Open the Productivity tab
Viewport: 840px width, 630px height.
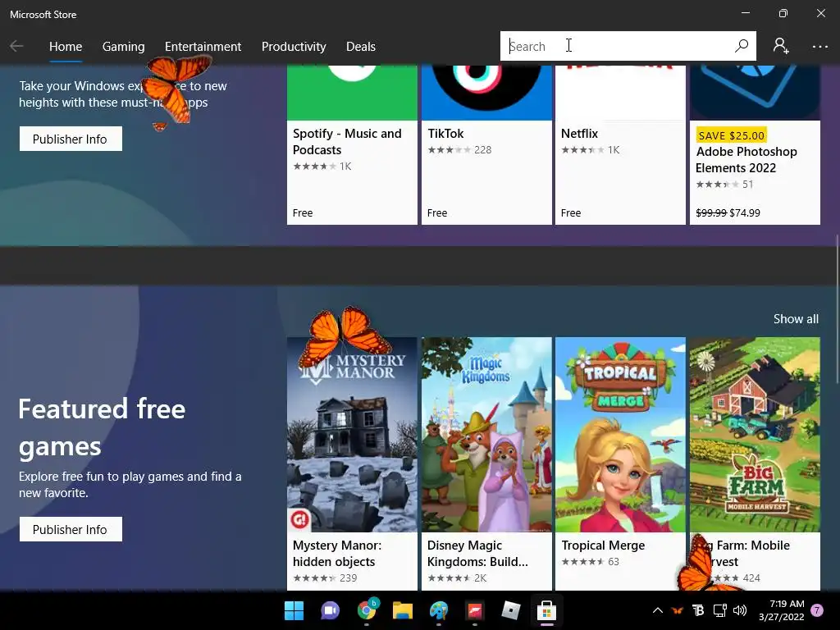coord(294,47)
